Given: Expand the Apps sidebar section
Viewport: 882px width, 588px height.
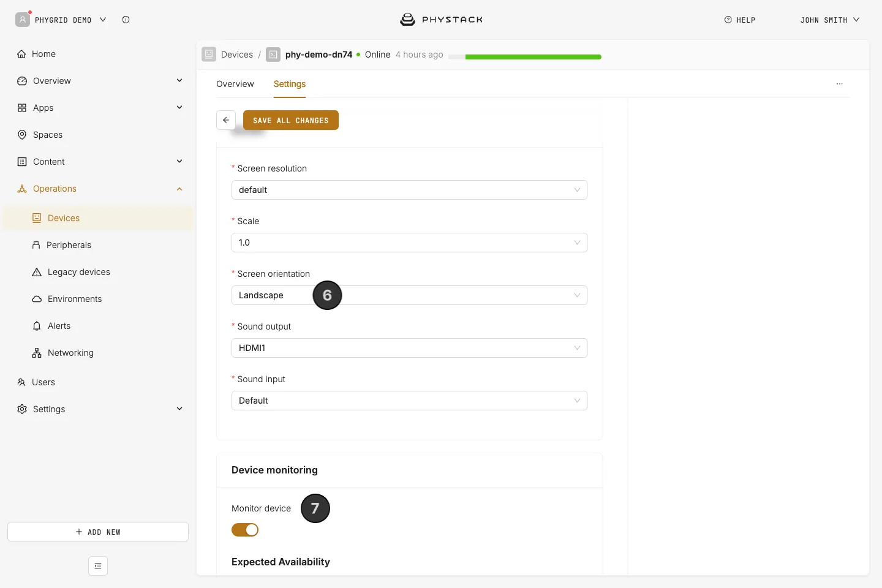Looking at the screenshot, I should click(x=179, y=108).
